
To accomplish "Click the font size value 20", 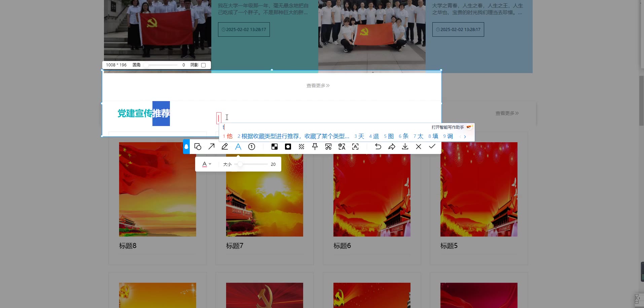I will click(x=273, y=164).
